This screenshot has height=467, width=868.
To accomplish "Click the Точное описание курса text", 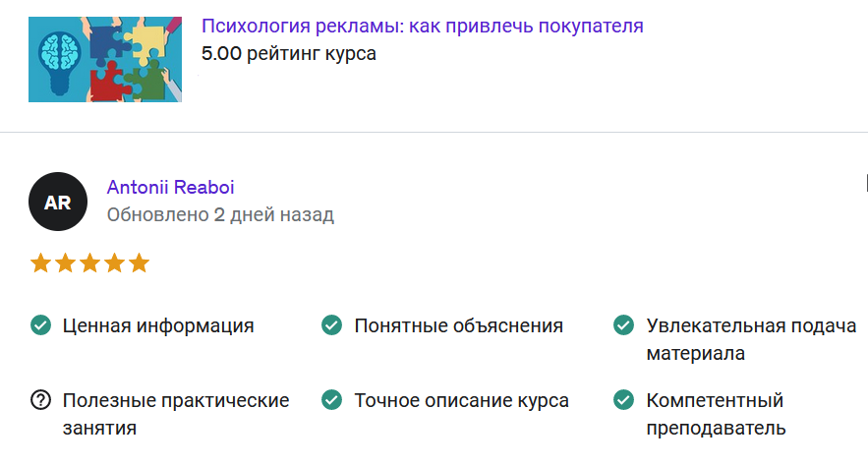I will pos(462,400).
